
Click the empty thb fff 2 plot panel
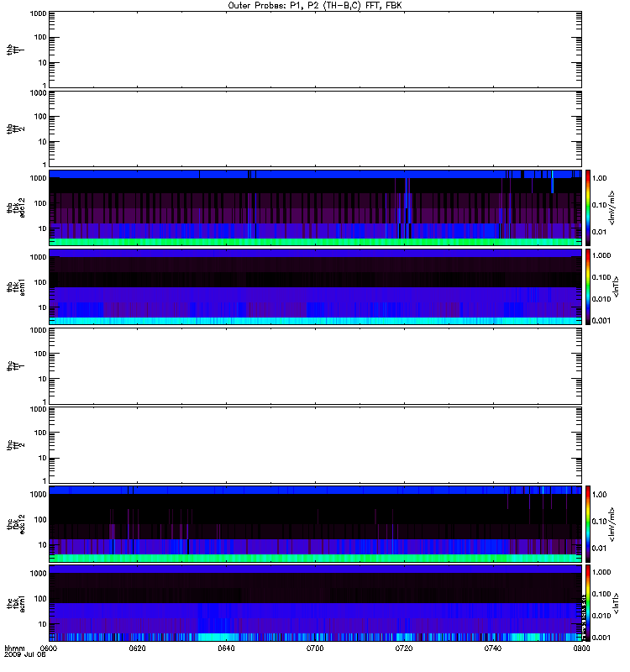pyautogui.click(x=316, y=129)
